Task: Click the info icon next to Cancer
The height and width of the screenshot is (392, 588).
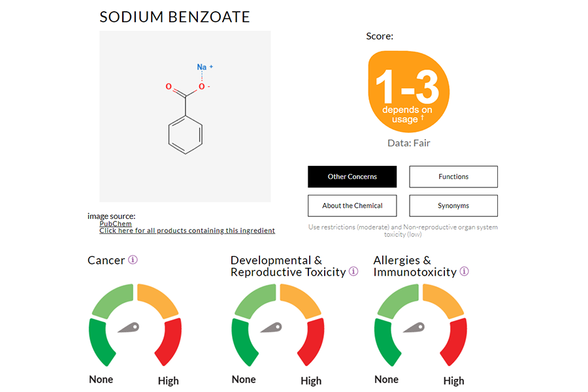Action: 133,260
